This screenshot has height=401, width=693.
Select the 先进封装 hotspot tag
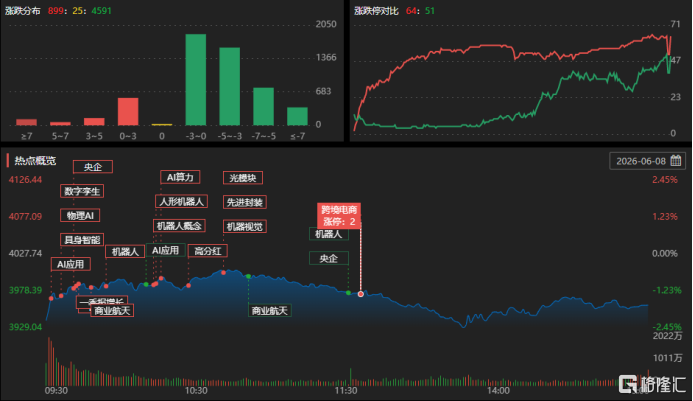244,202
